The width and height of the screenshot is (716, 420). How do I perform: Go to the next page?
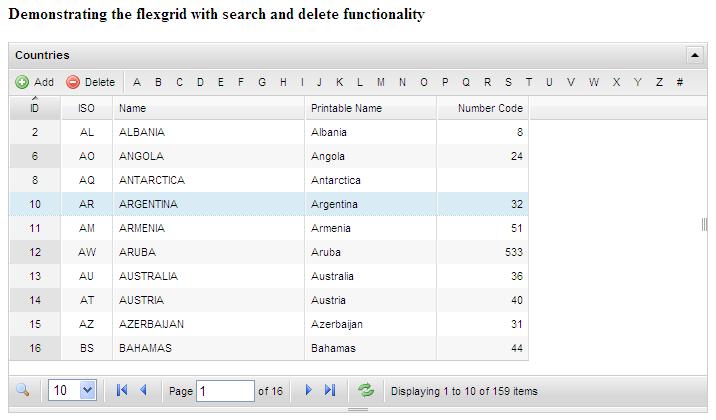(308, 391)
